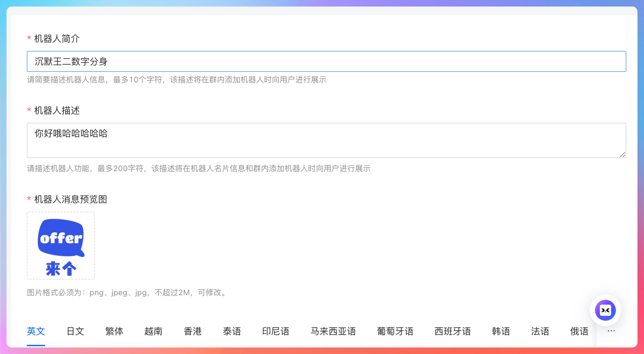Select the 俄语 tab
This screenshot has height=354, width=644.
click(579, 331)
